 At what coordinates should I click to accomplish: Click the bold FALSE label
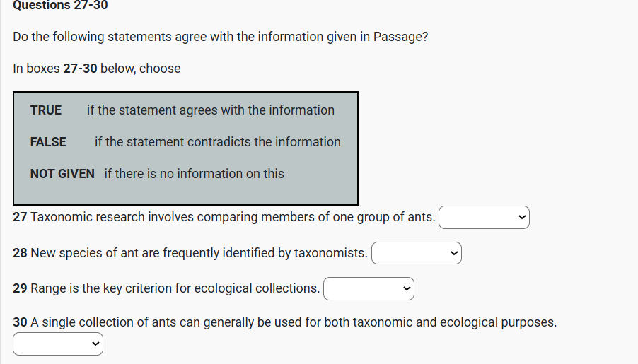click(x=48, y=142)
